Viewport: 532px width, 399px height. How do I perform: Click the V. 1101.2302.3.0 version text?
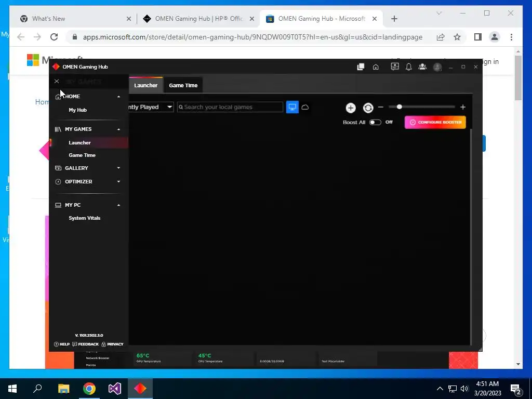89,335
